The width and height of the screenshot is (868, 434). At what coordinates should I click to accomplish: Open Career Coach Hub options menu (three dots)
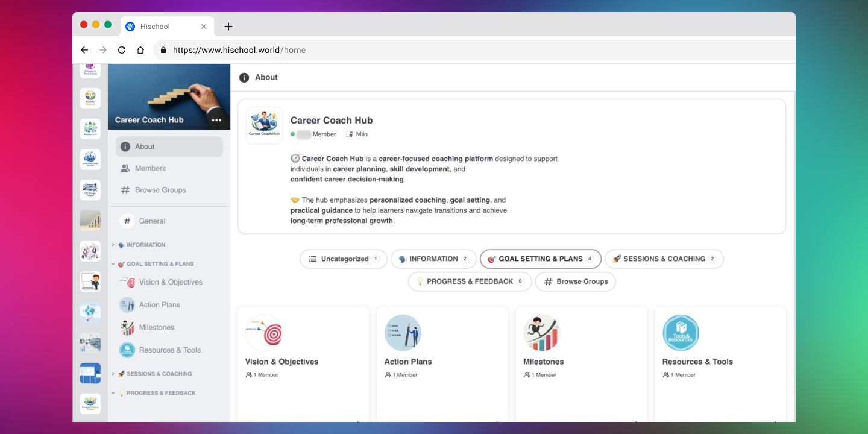pos(216,120)
